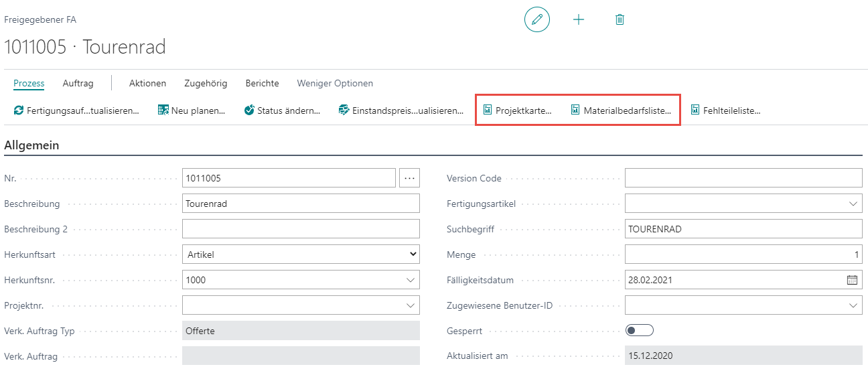Click the pencil edit icon
The width and height of the screenshot is (868, 379).
pyautogui.click(x=536, y=20)
